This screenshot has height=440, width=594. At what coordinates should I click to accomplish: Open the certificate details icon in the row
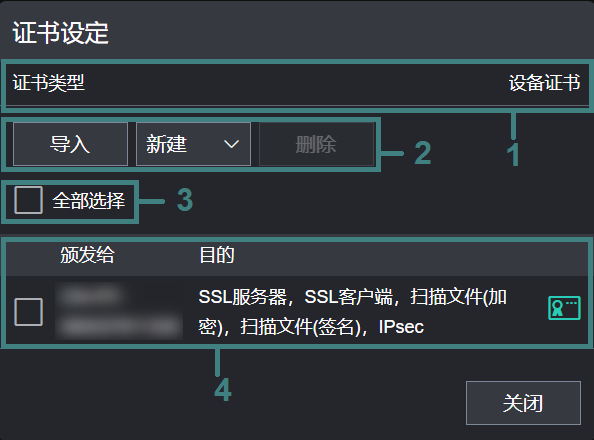[x=564, y=308]
